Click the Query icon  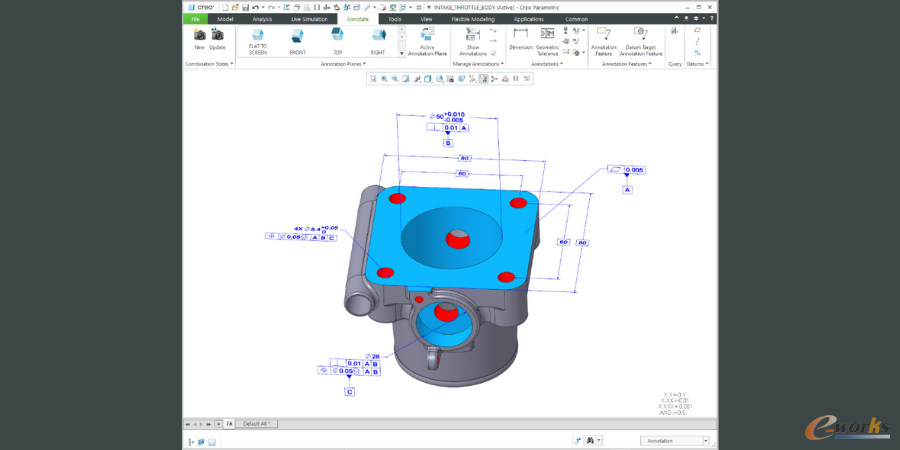pos(674,31)
